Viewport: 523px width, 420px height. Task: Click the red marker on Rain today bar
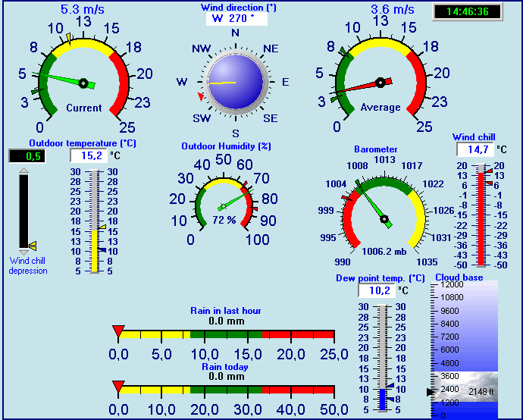coord(118,386)
